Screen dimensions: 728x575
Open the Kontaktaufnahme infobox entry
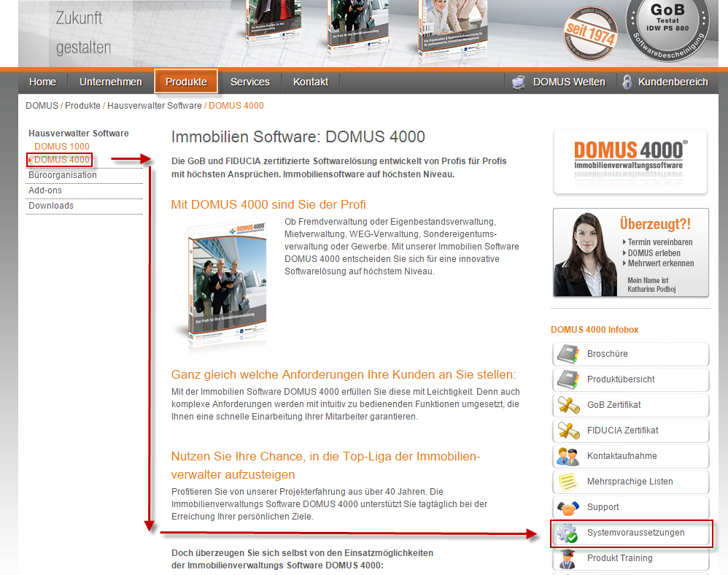tap(631, 456)
